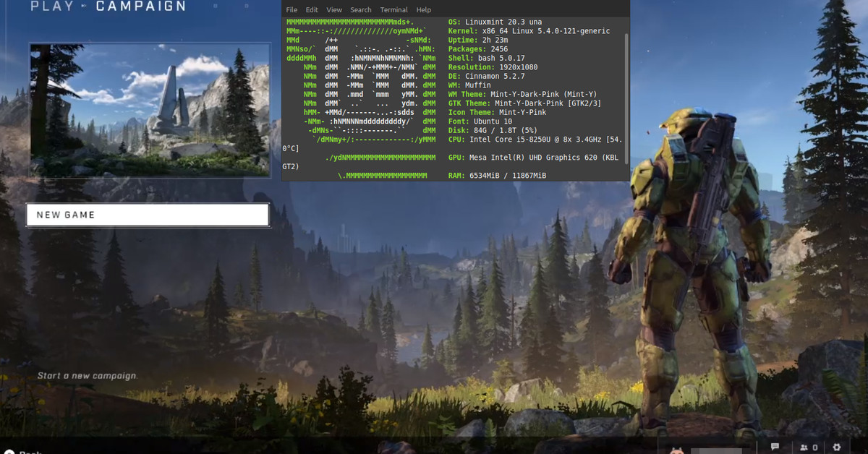
Task: Click the 'Kernel: x86_64 Linux 5.4.0-121-generic' line
Action: tap(529, 31)
